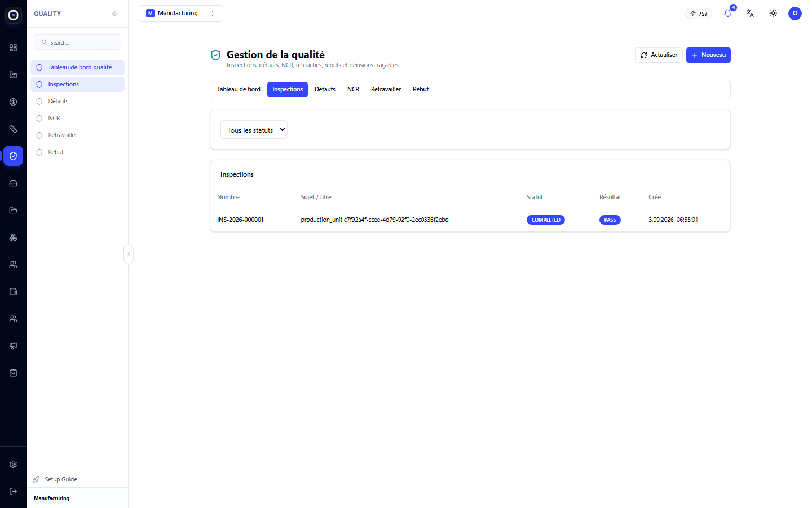Open the wallet icon in left rail

coord(14,292)
